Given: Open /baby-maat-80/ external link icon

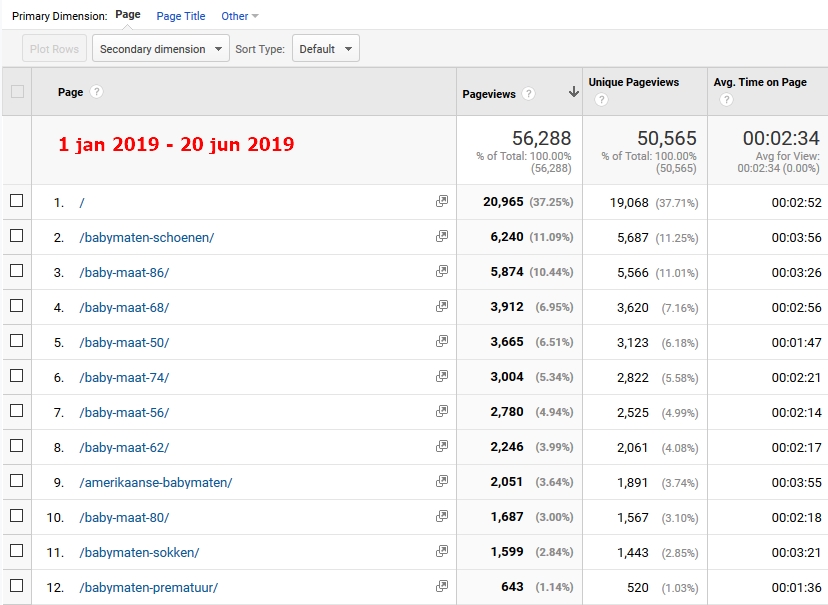Looking at the screenshot, I should pyautogui.click(x=442, y=516).
